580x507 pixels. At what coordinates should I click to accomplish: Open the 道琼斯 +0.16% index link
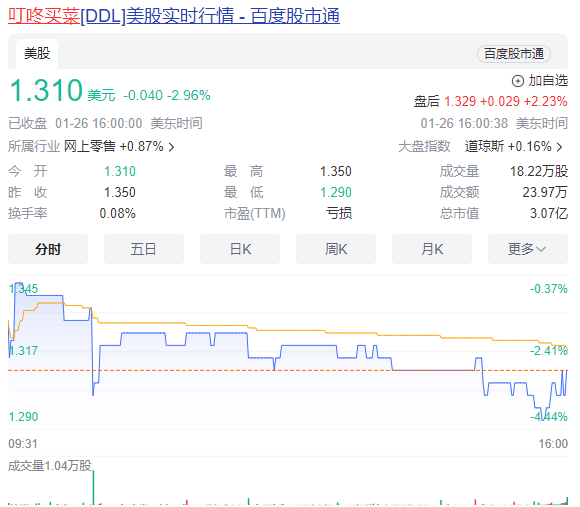[508, 146]
